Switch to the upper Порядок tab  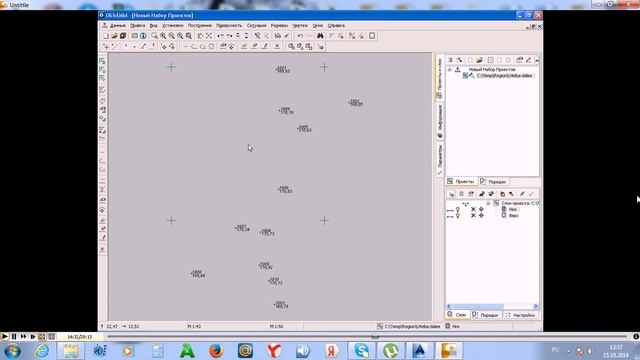pos(493,181)
